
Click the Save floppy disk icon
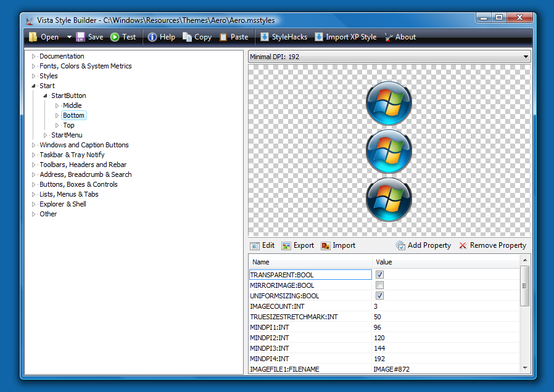tap(81, 37)
